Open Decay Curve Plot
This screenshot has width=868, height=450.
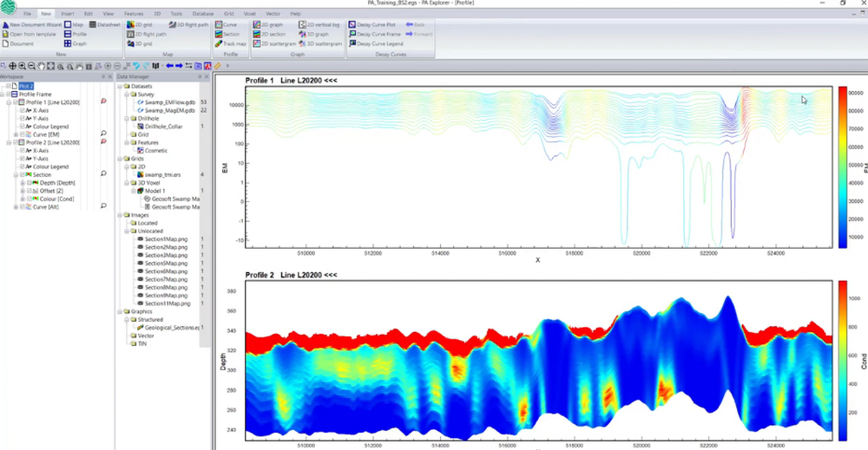click(372, 25)
